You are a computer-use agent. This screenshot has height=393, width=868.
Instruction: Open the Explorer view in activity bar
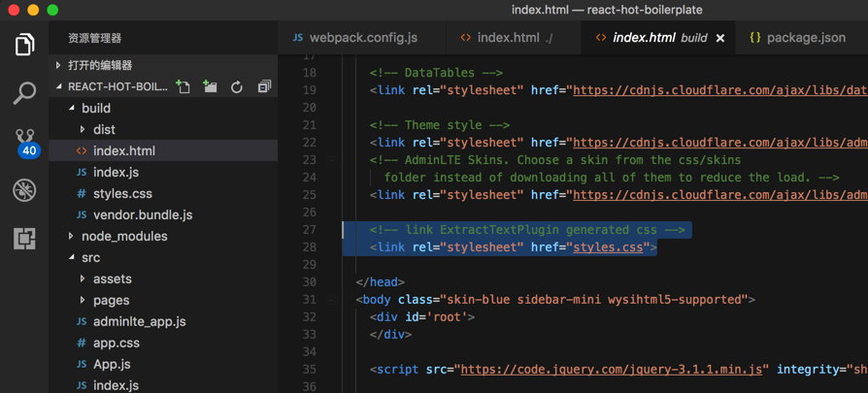click(x=24, y=45)
